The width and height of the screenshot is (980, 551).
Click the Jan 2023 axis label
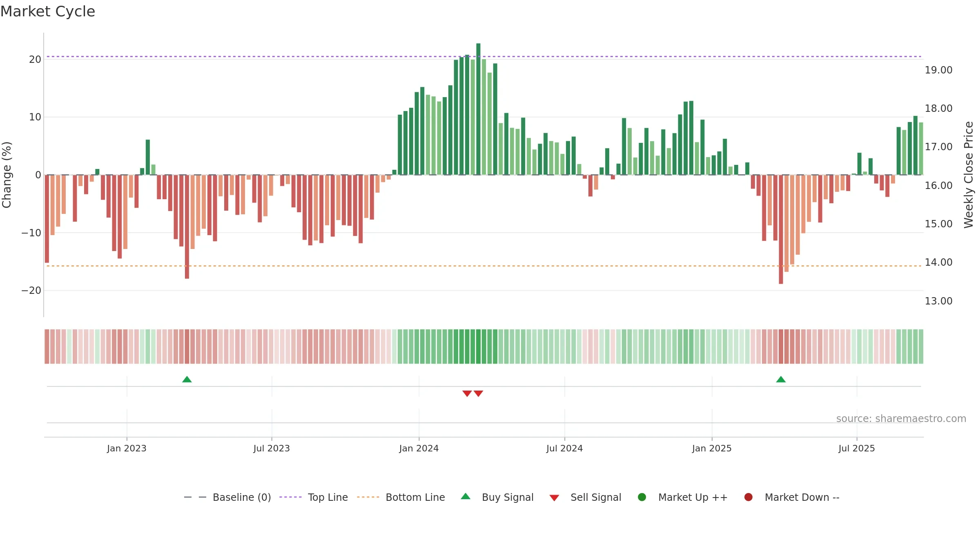(127, 448)
